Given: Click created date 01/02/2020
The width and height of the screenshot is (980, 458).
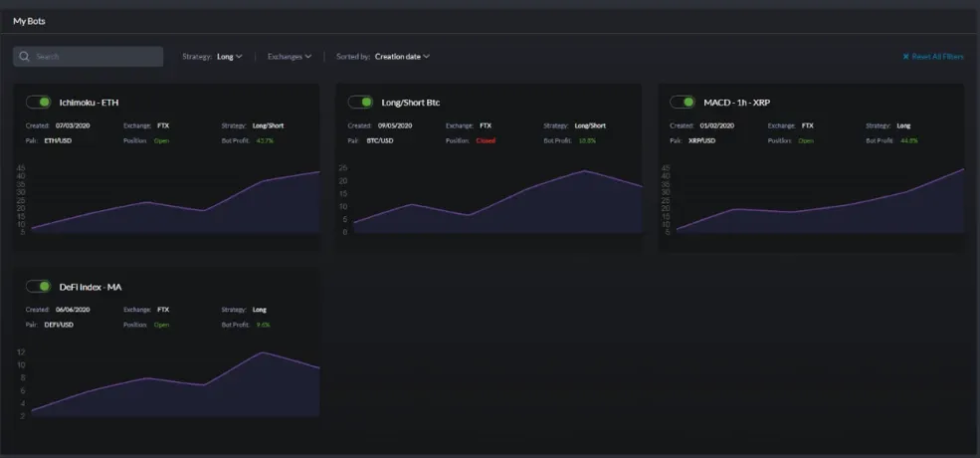Looking at the screenshot, I should [x=718, y=125].
